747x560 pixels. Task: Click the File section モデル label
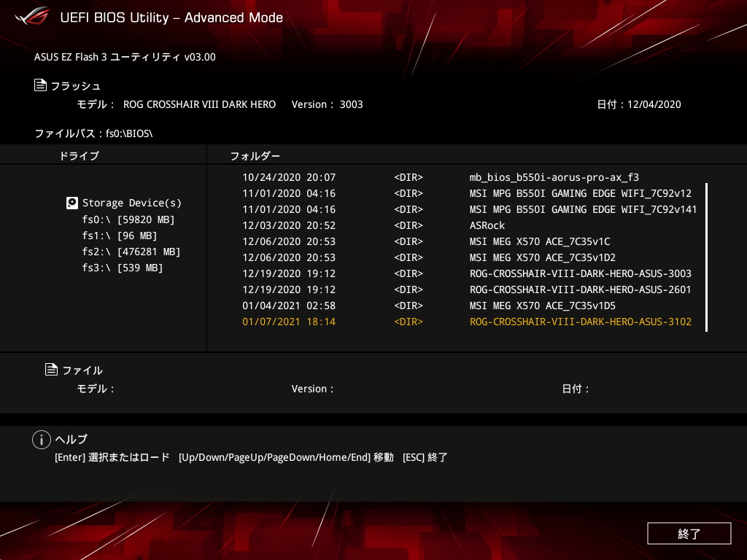[96, 389]
